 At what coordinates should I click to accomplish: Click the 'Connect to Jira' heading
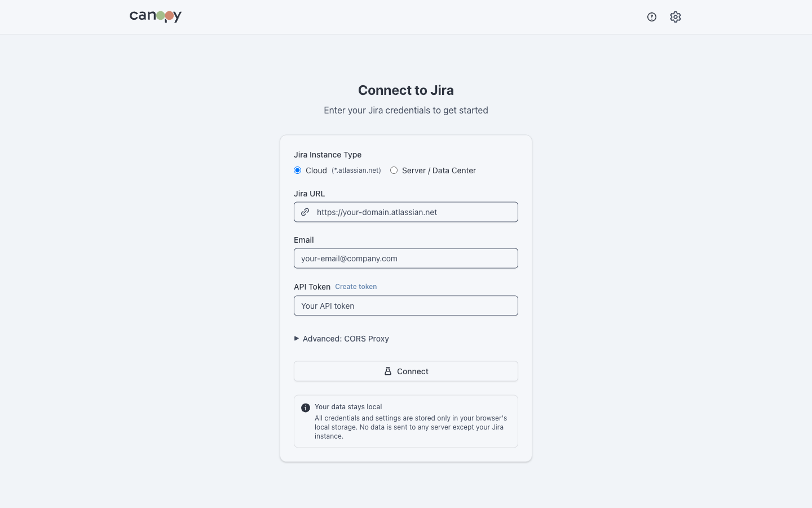[x=405, y=90]
